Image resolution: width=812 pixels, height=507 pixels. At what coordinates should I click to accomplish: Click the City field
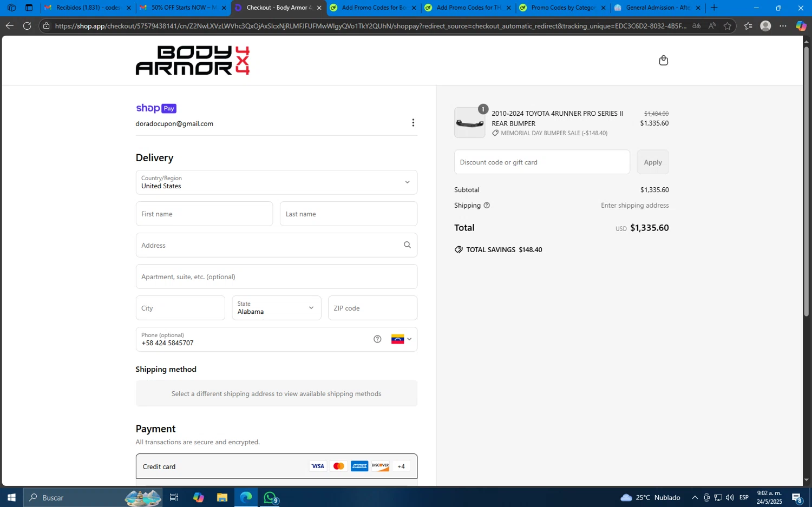180,308
